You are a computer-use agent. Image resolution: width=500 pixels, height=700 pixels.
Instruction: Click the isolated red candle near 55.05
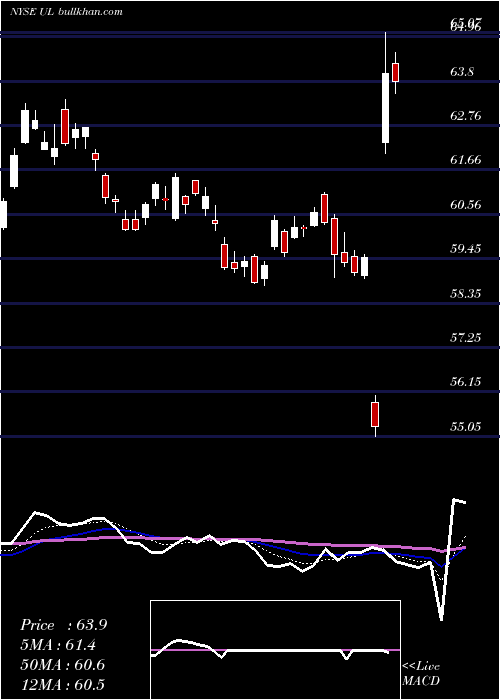375,415
